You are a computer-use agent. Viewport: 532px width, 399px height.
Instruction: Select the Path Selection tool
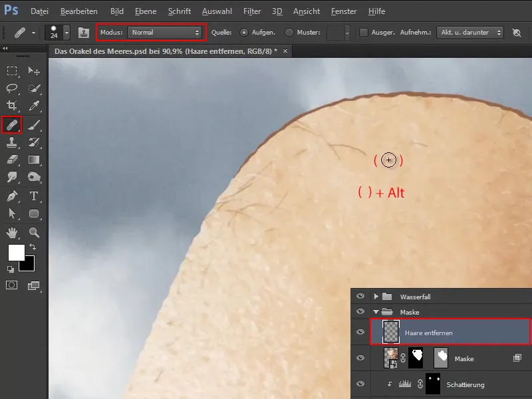[12, 213]
